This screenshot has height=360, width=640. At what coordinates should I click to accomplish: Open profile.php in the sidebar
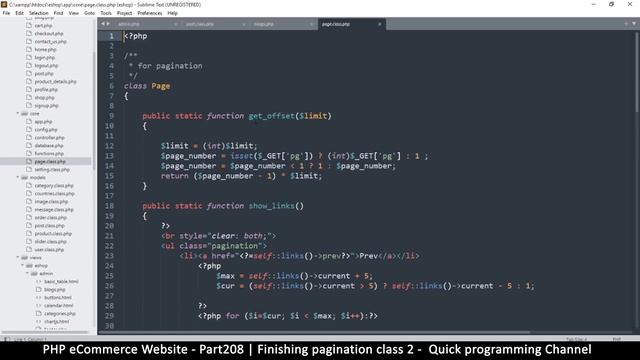click(x=46, y=89)
